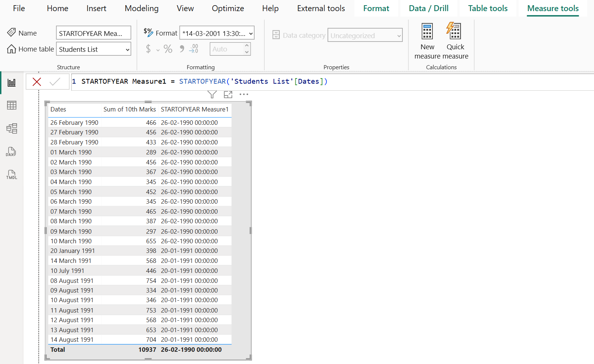
Task: Apply percentage format to the measure
Action: [x=168, y=49]
